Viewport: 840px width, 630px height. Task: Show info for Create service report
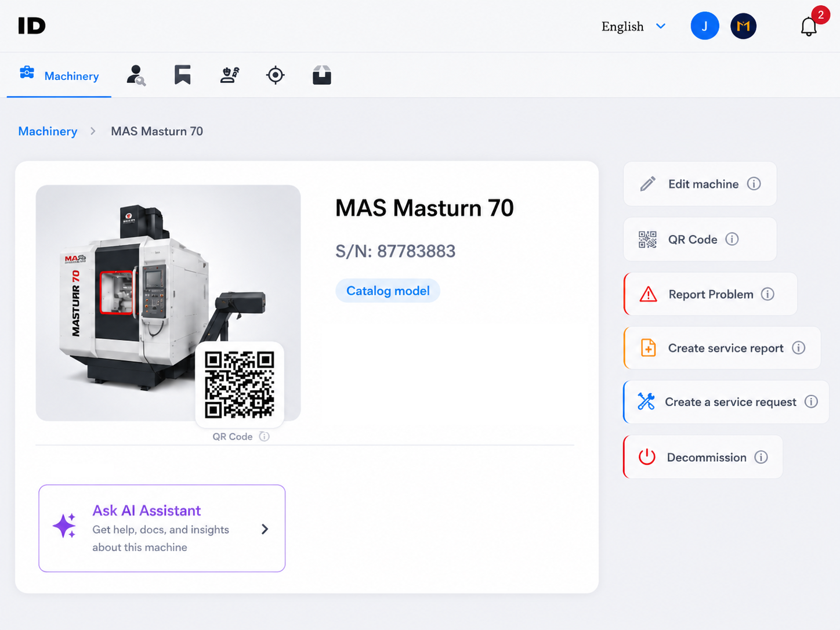(799, 348)
